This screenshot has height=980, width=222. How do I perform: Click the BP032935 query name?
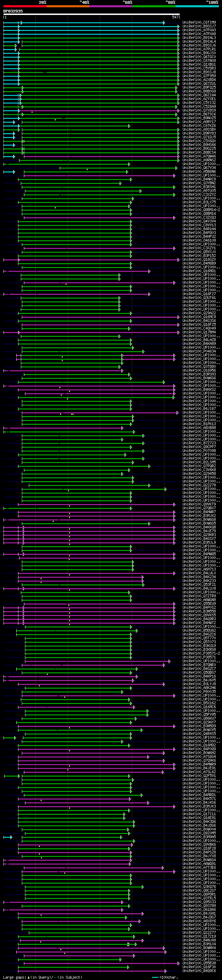(13, 11)
